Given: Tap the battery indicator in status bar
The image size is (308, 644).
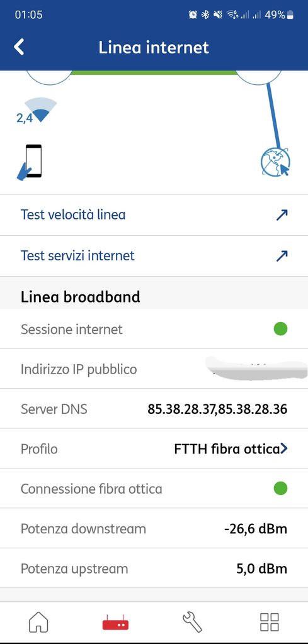Looking at the screenshot, I should click(290, 15).
